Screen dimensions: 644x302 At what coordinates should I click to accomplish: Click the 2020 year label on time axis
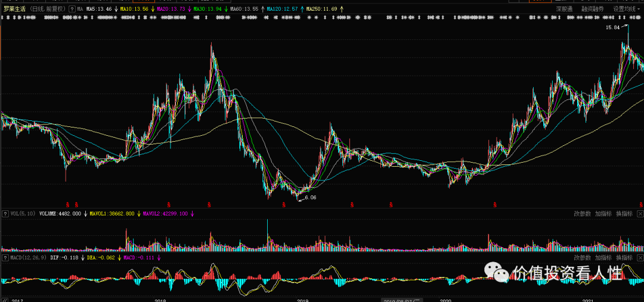click(x=445, y=300)
